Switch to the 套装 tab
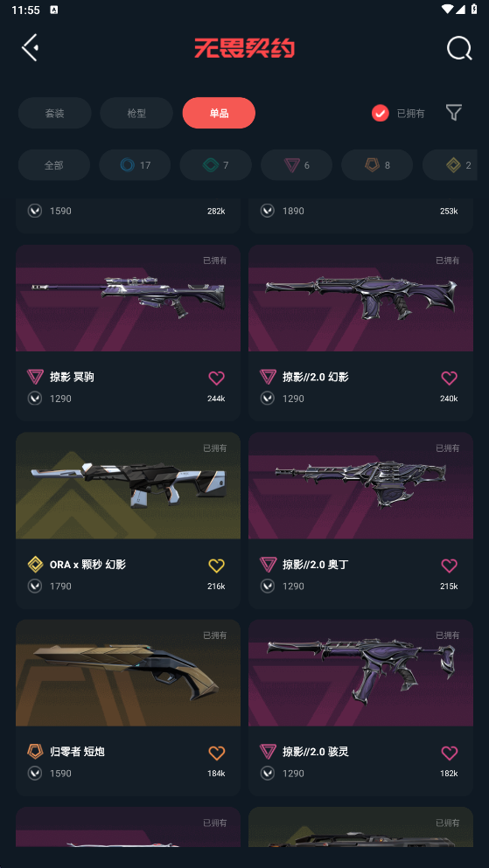This screenshot has height=868, width=489. (x=55, y=113)
